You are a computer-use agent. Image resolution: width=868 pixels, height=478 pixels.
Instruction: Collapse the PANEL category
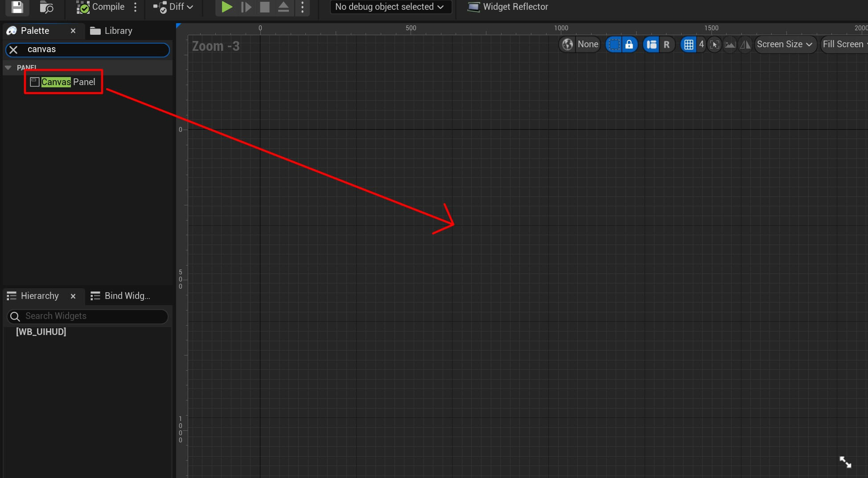[x=8, y=67]
